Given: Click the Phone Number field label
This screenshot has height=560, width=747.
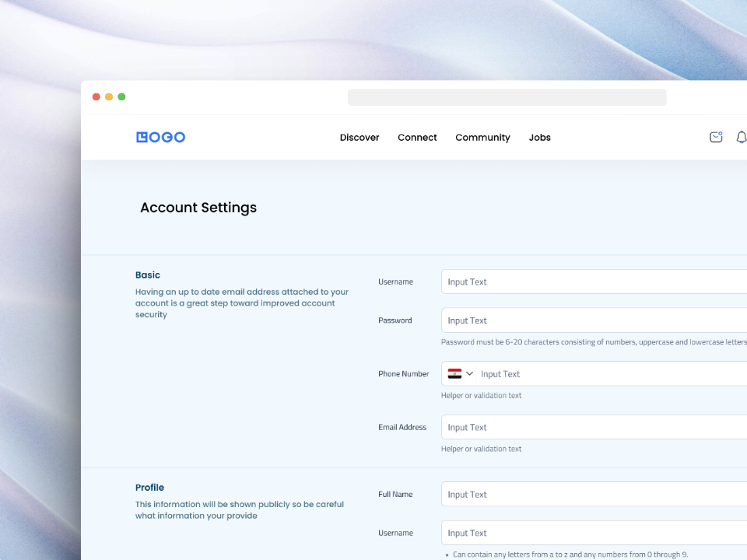Looking at the screenshot, I should click(x=404, y=374).
